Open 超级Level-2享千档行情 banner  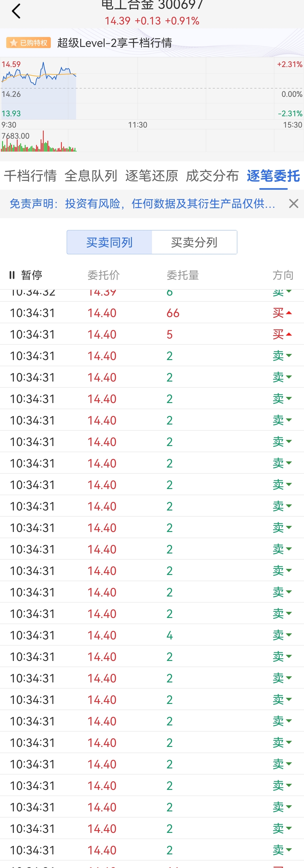115,43
